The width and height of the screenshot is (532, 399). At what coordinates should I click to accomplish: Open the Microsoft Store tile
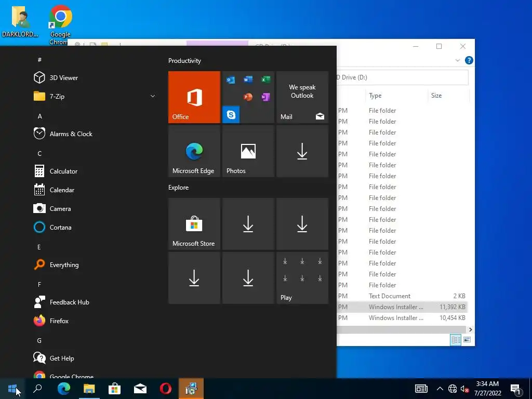click(194, 224)
